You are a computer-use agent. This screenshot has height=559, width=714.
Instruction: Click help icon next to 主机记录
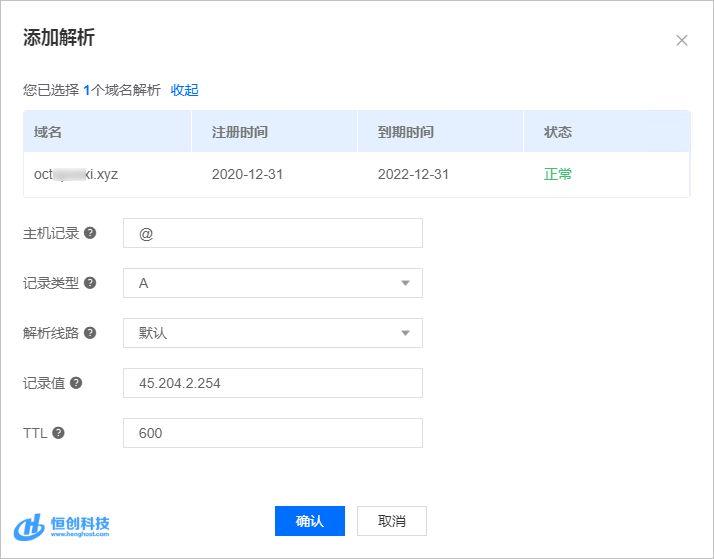[x=90, y=233]
